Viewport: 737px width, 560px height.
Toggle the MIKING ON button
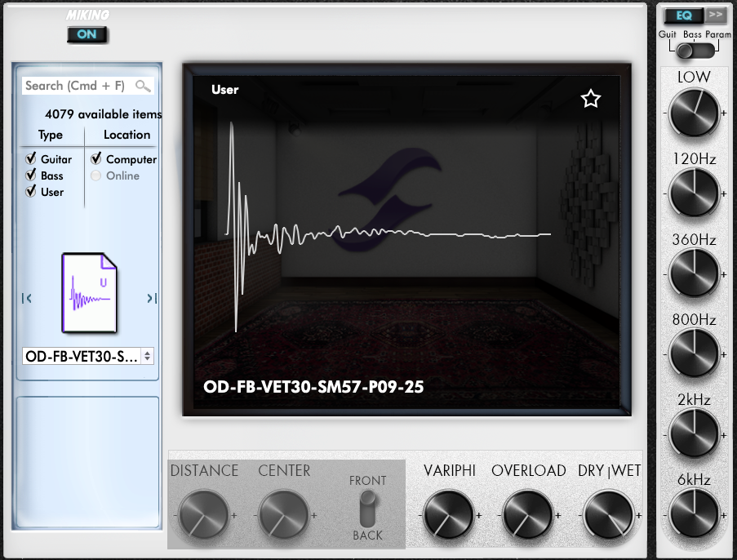(x=87, y=34)
